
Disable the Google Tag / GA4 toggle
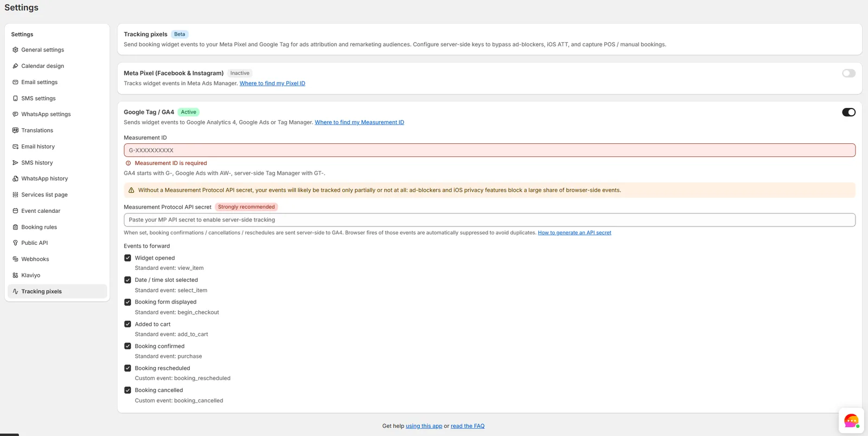[848, 112]
